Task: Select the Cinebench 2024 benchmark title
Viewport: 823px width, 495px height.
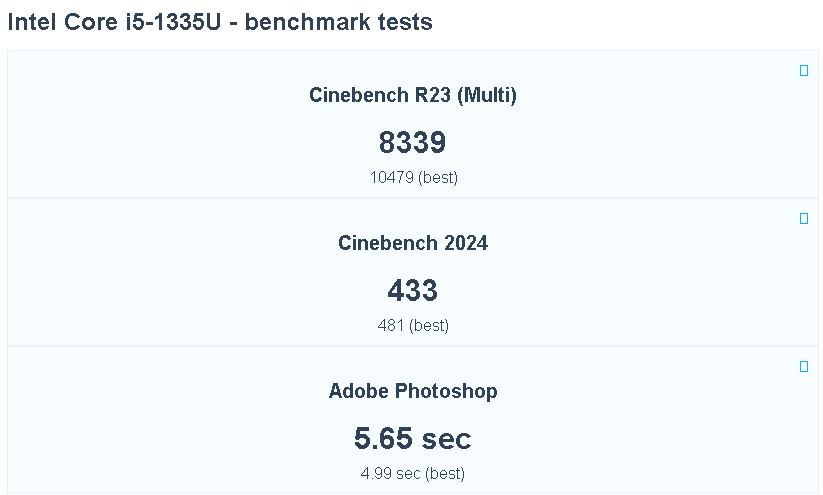Action: point(412,243)
